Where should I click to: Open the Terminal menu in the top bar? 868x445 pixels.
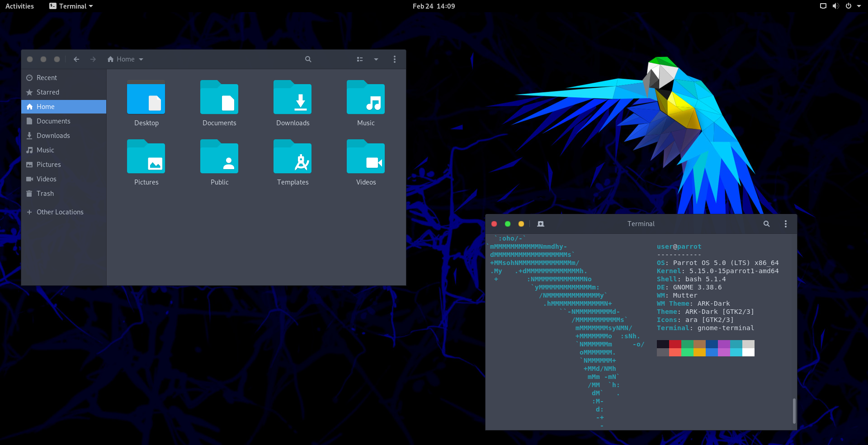(71, 6)
